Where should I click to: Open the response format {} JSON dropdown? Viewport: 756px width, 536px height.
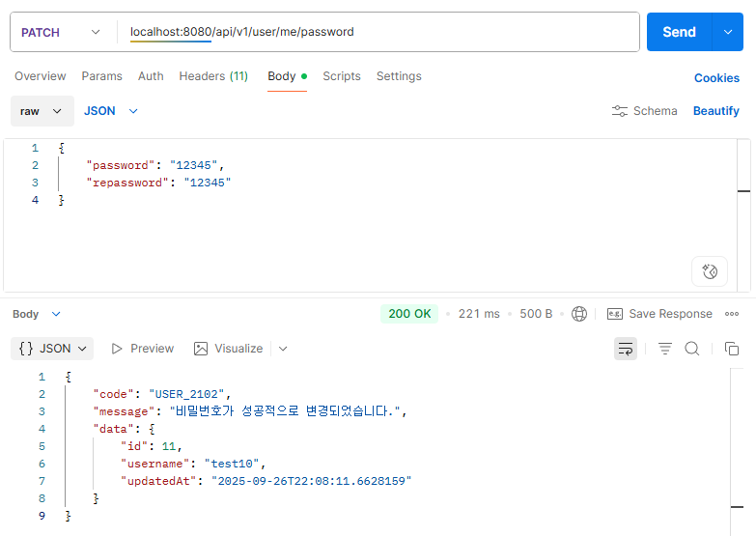point(52,349)
